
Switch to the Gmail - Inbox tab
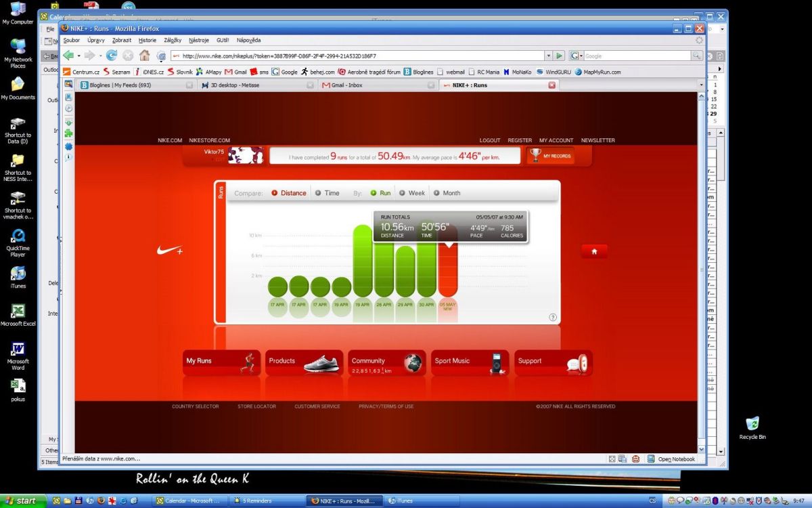point(378,85)
